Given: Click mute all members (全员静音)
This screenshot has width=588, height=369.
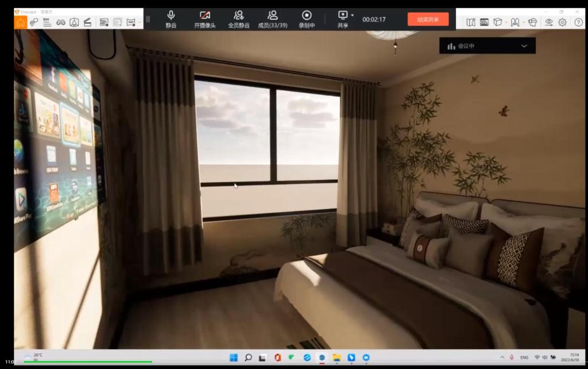Looking at the screenshot, I should (238, 18).
